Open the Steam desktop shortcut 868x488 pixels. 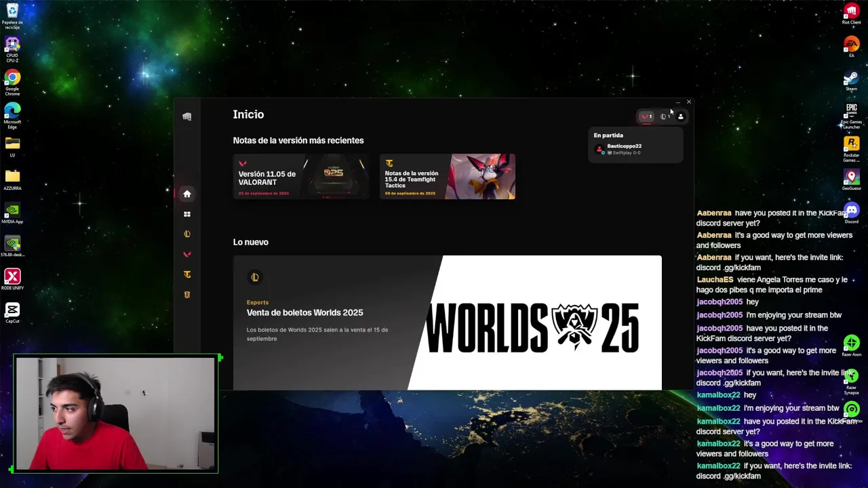(852, 81)
